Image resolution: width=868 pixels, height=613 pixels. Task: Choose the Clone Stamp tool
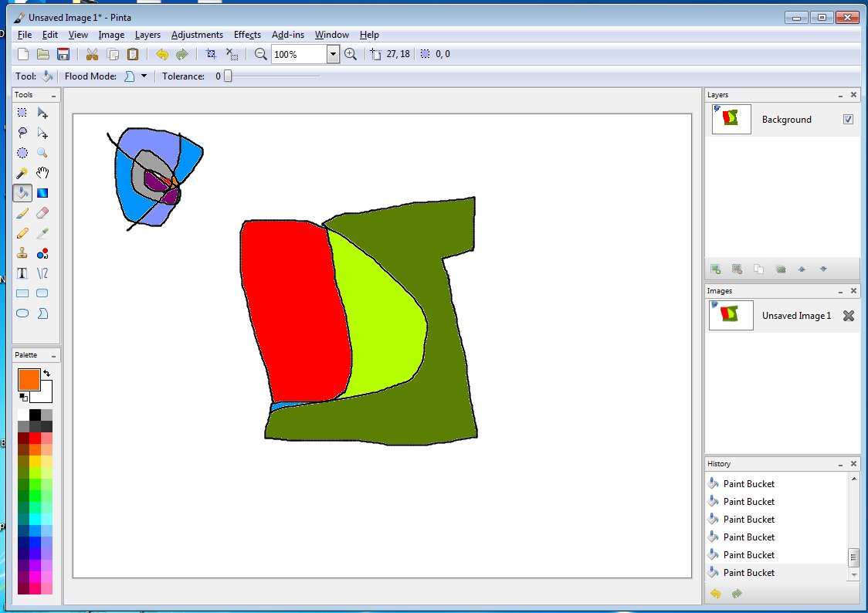(22, 252)
